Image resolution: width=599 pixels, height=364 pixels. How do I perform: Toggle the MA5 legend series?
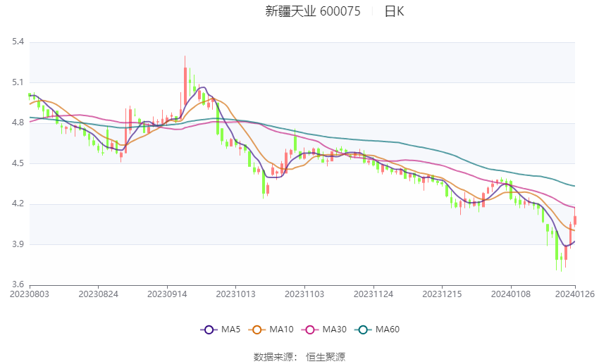click(221, 330)
